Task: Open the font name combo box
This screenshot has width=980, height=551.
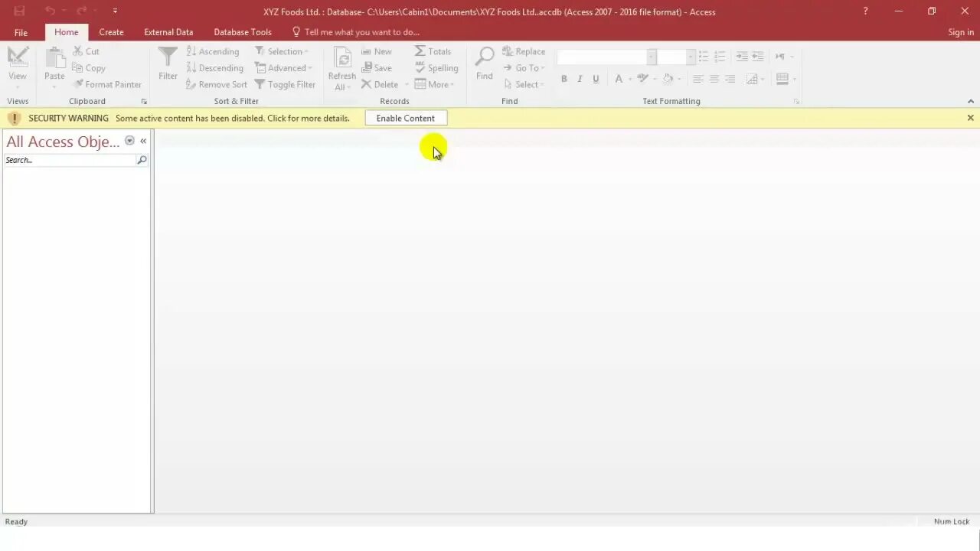Action: [x=652, y=57]
